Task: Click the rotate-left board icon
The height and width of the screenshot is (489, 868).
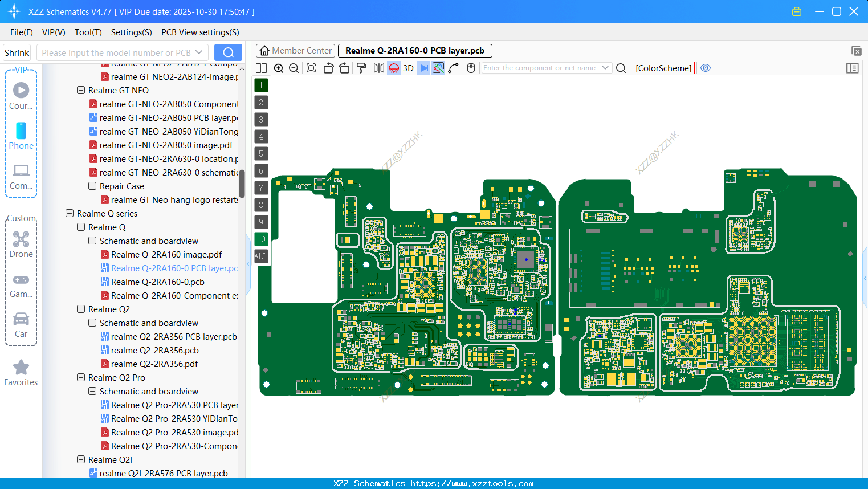Action: 328,68
